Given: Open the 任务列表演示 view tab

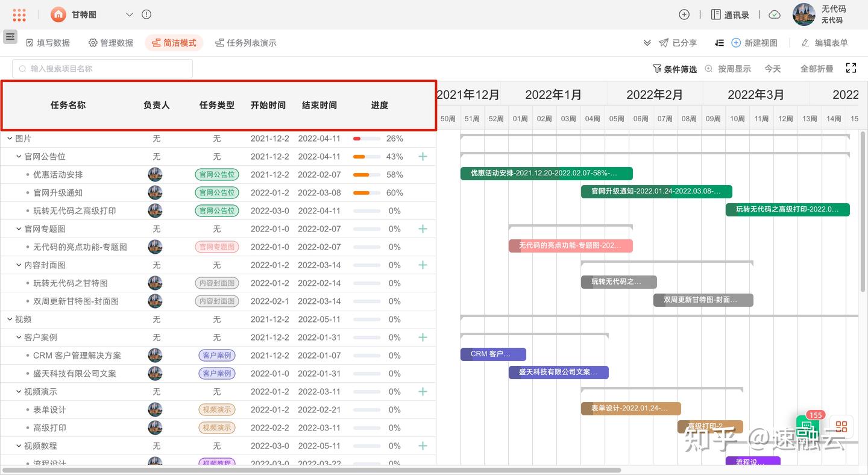Looking at the screenshot, I should 246,43.
